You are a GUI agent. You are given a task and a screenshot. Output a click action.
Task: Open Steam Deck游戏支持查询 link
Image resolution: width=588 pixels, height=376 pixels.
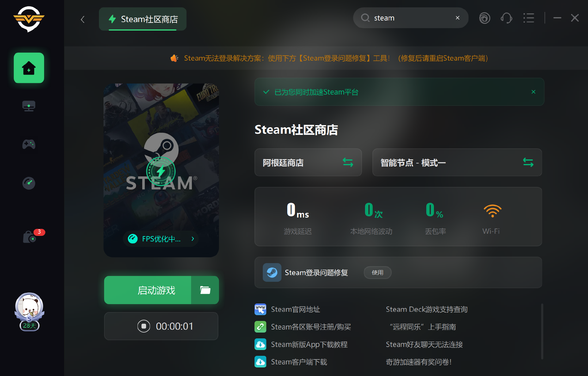[427, 309]
